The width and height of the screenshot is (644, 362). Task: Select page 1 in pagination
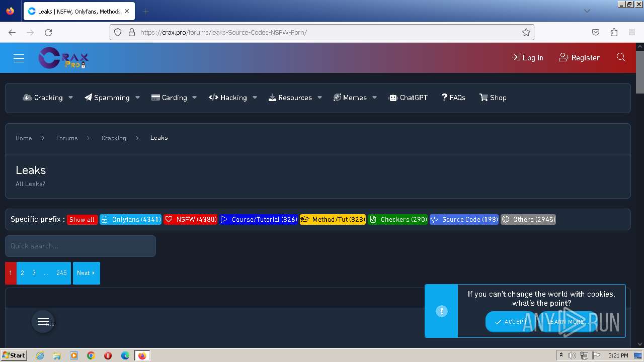(11, 273)
